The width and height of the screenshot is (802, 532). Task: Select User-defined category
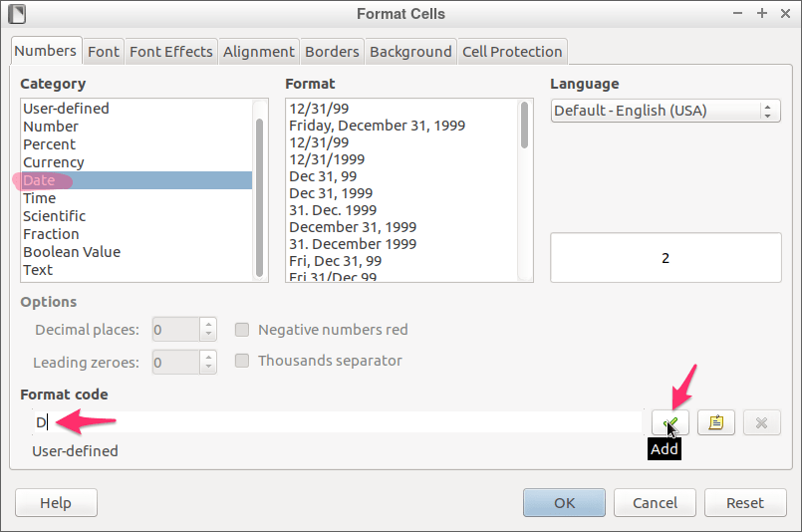point(137,109)
